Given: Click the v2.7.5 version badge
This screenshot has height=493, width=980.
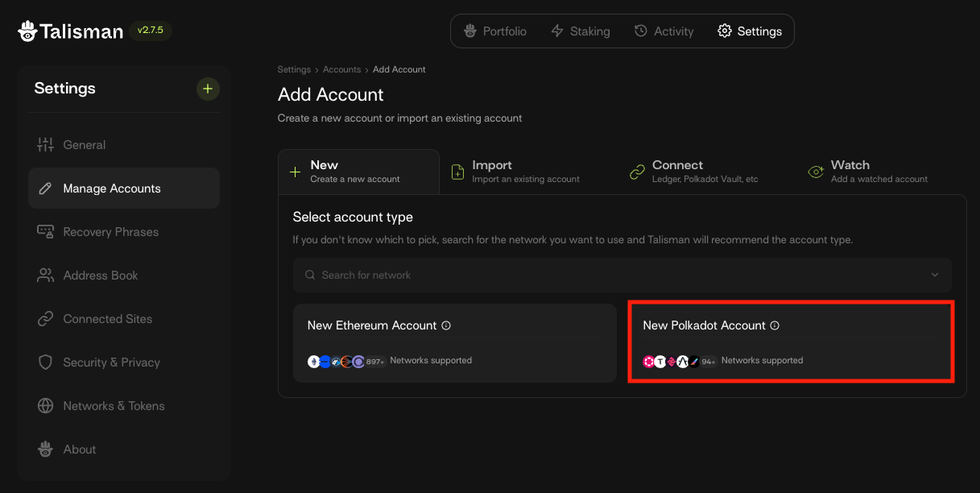Looking at the screenshot, I should 151,31.
